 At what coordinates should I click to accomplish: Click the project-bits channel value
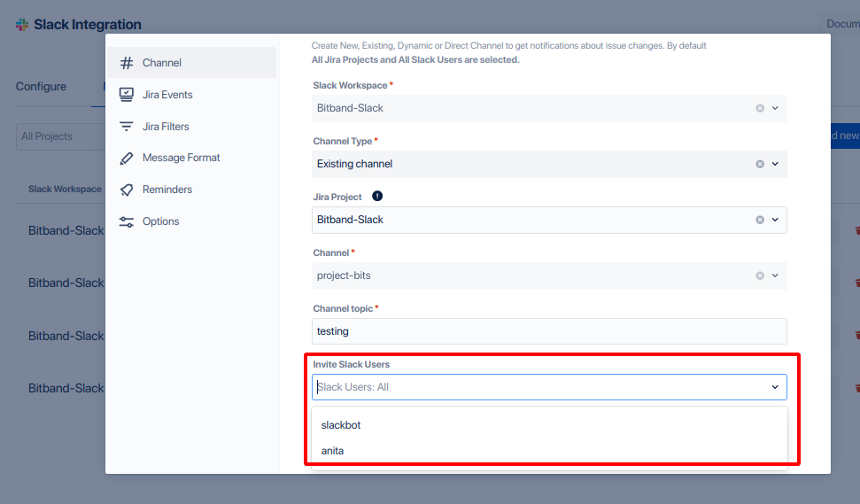pos(344,275)
